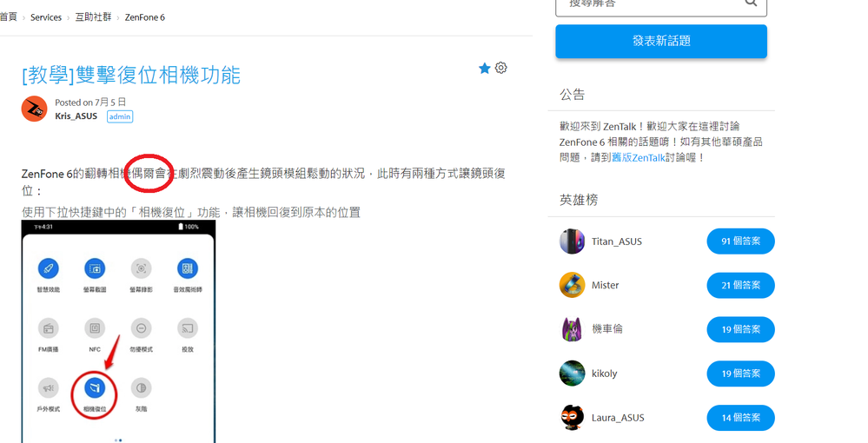This screenshot has height=443, width=868.
Task: Click the blue star bookmark icon
Action: pyautogui.click(x=485, y=69)
